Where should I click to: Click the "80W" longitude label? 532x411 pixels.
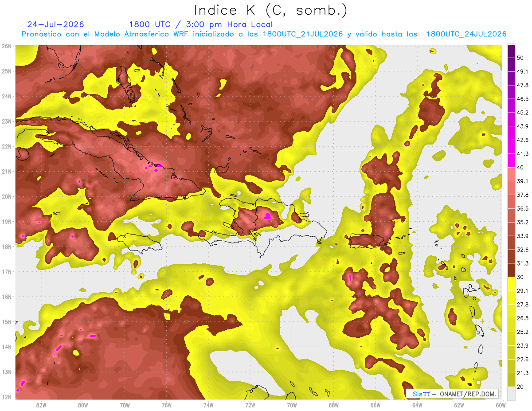[x=83, y=405]
